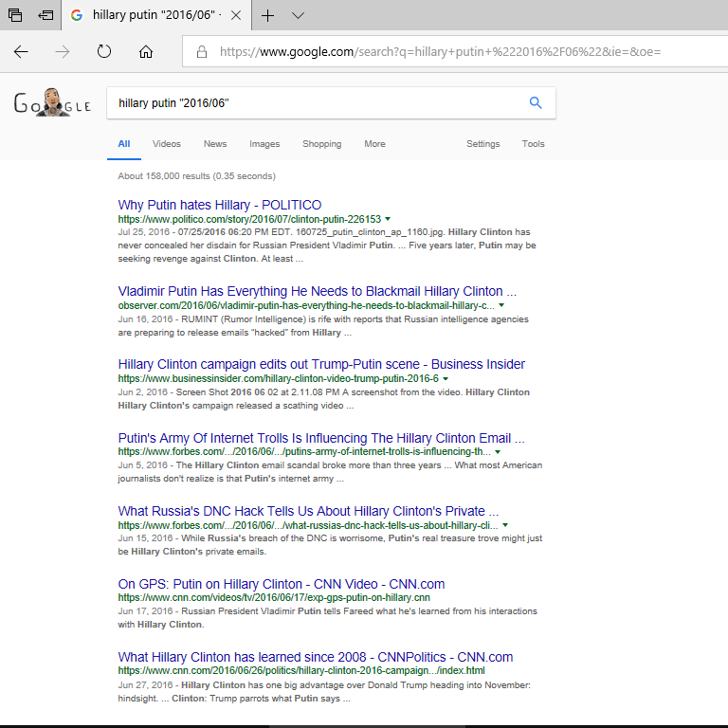Click the observer.com green URL text
728x728 pixels.
[306, 305]
